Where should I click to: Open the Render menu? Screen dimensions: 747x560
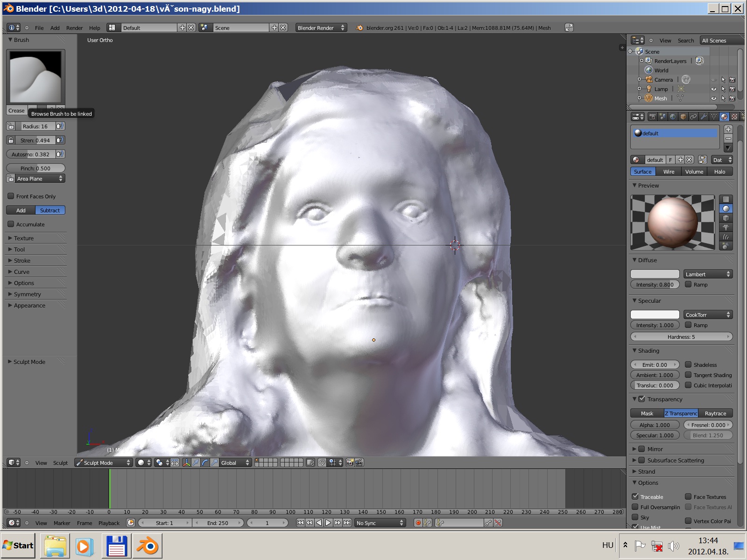[74, 28]
